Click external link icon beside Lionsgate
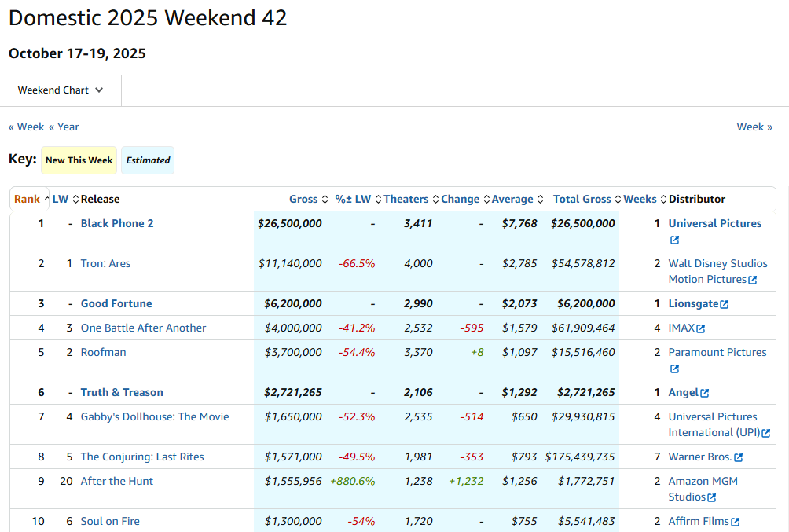This screenshot has height=532, width=789. (725, 304)
